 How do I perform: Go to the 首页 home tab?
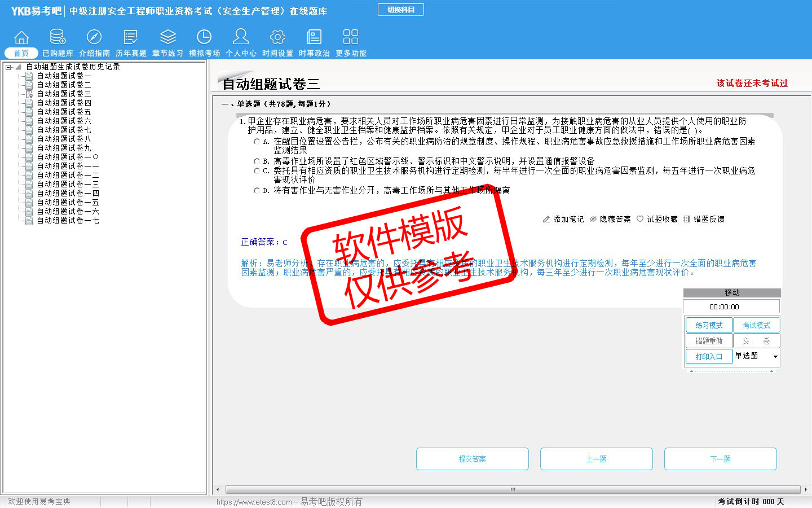[x=21, y=53]
